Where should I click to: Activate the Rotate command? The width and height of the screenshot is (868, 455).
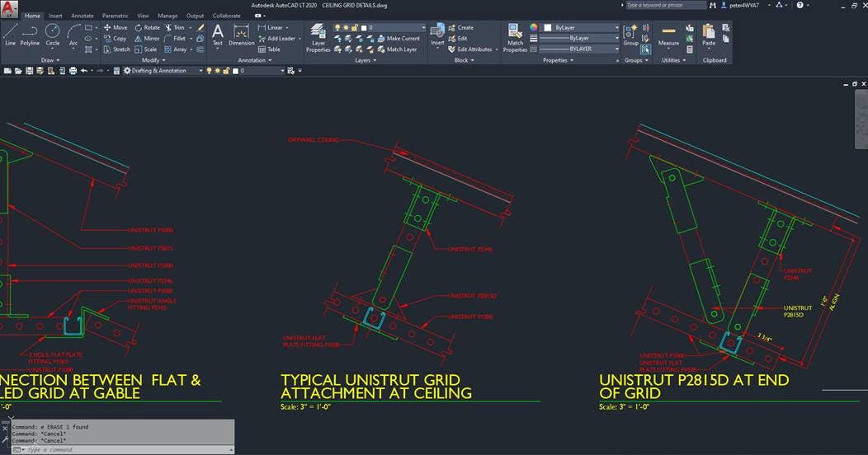147,27
